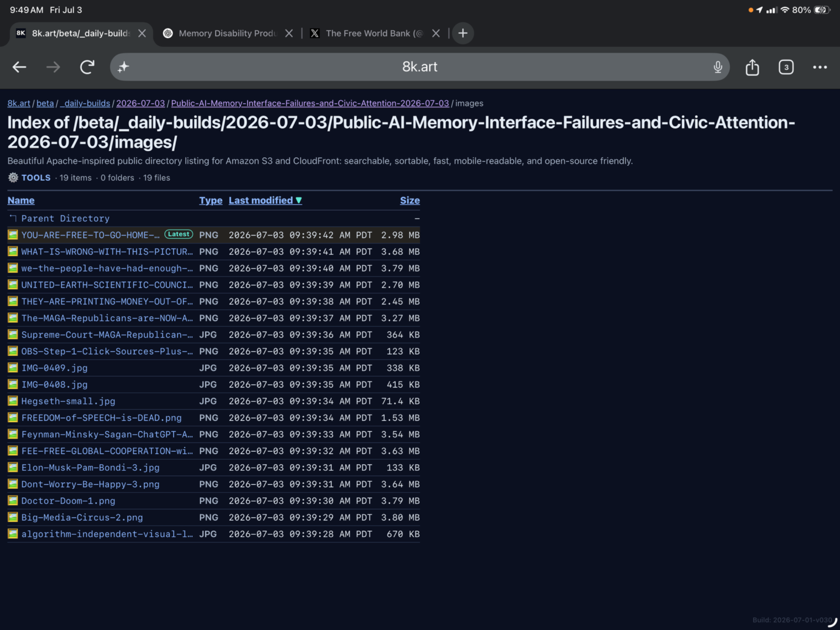
Task: Sort listing by Size column
Action: (x=410, y=200)
